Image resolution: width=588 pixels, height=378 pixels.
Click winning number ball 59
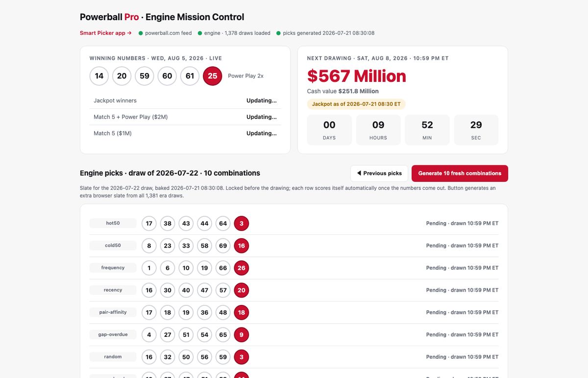pos(145,76)
